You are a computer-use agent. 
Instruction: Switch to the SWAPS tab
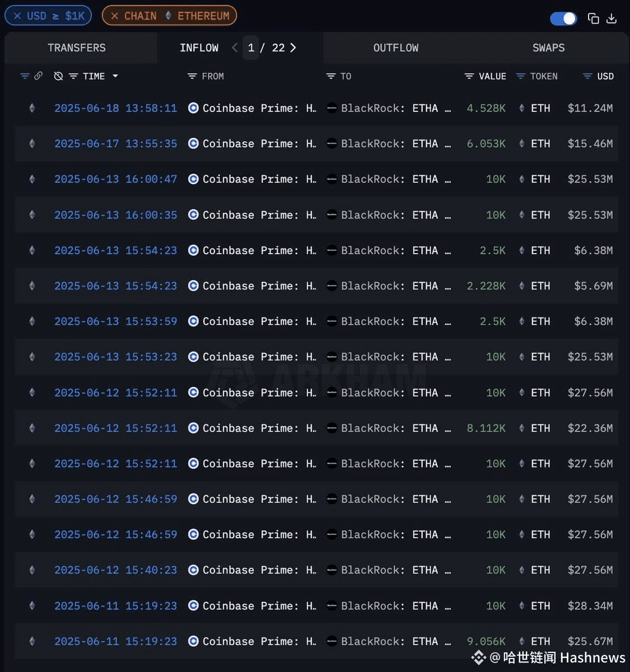point(548,48)
